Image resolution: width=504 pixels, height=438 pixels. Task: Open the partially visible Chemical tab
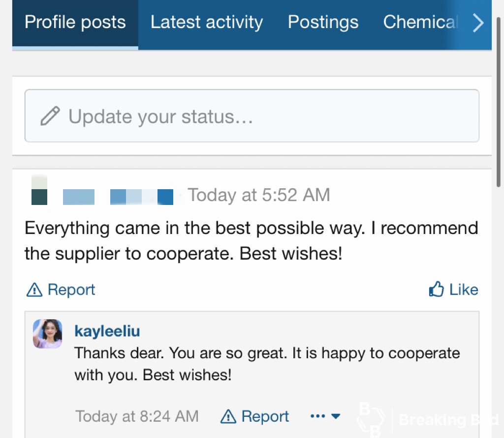(x=420, y=23)
